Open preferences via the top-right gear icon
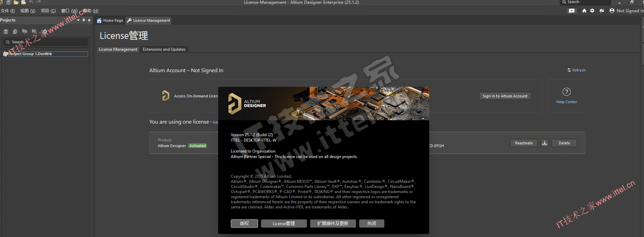Screen dimensions: 644x237 click(592, 11)
